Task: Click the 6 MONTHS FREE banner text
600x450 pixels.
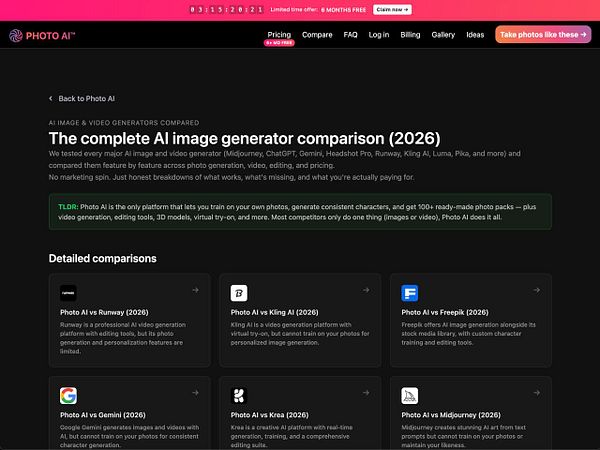Action: (343, 10)
